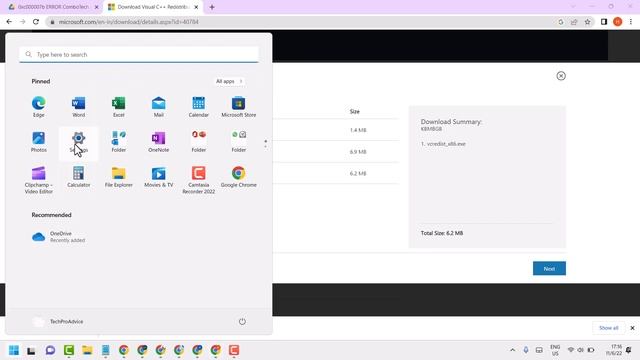The image size is (640, 360).
Task: Share this page from the address bar
Action: [x=574, y=22]
